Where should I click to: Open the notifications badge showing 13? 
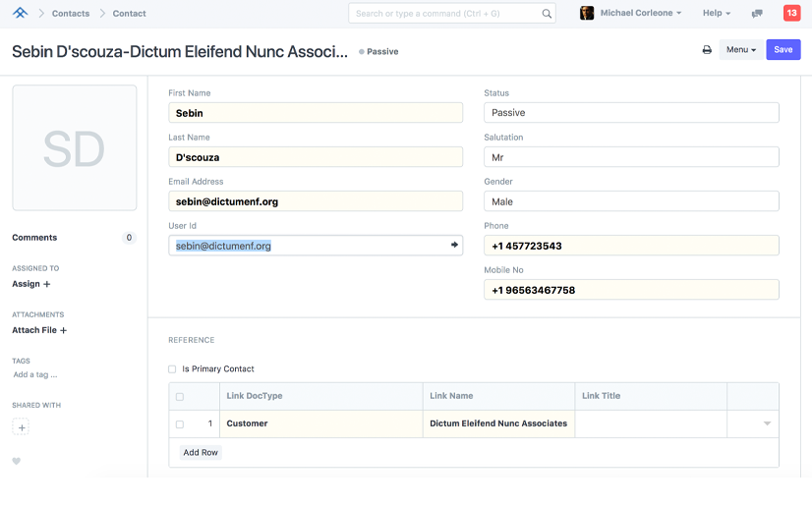tap(791, 13)
